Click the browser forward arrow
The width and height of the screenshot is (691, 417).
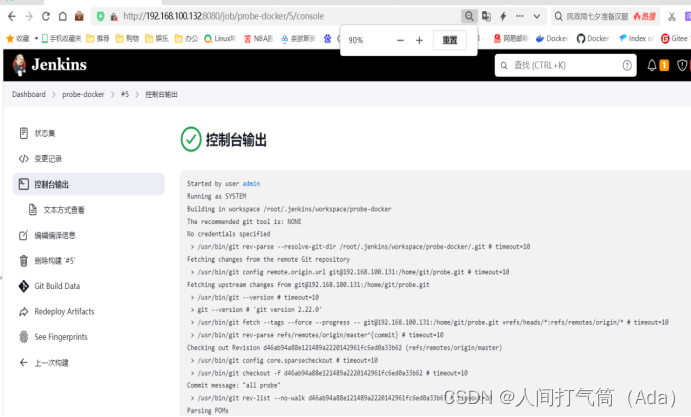[x=29, y=16]
